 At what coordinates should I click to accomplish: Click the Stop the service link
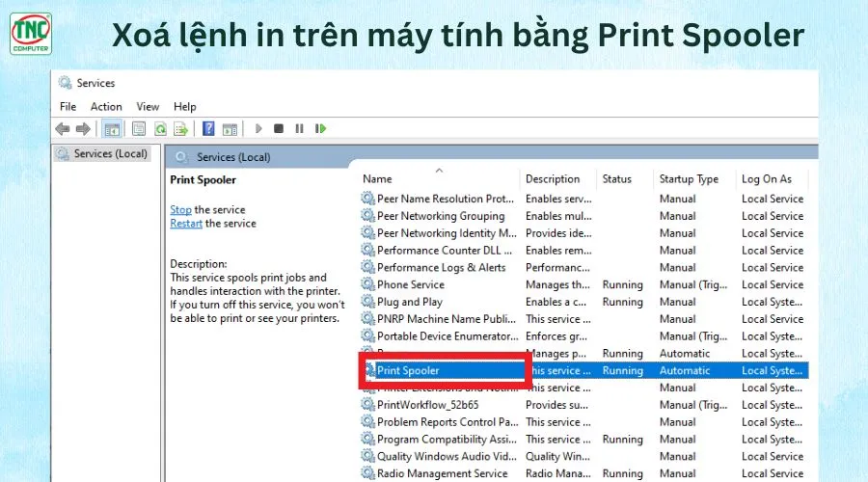pyautogui.click(x=180, y=210)
